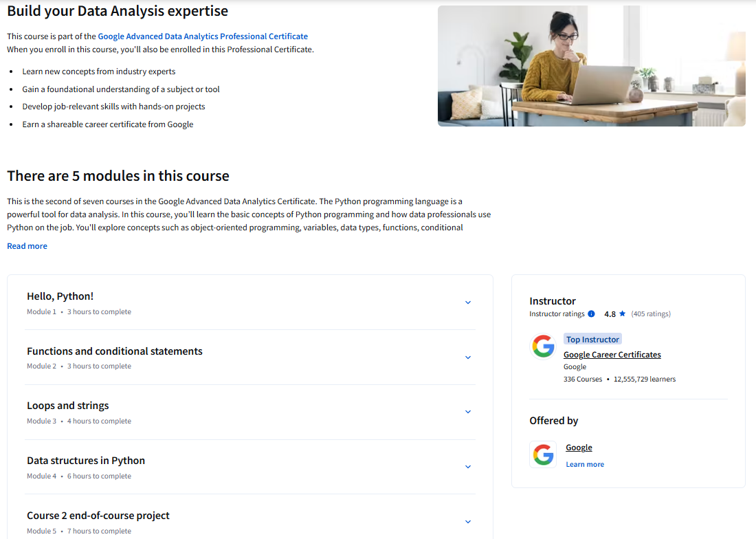This screenshot has height=539, width=756.
Task: Expand Functions and conditional statements chevron
Action: (x=467, y=357)
